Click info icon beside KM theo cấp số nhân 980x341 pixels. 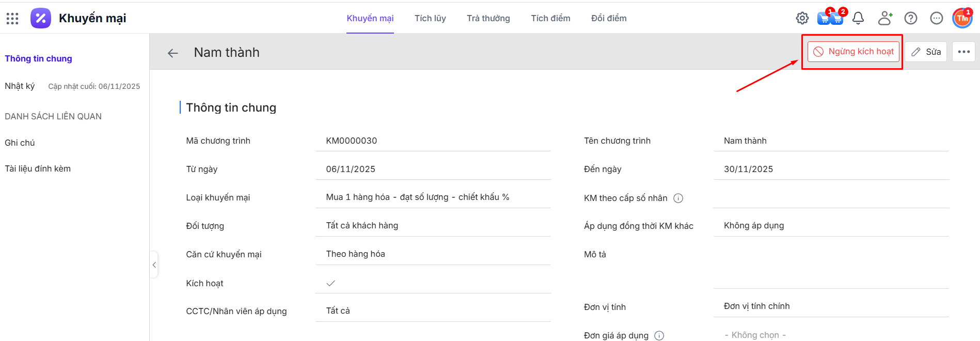tap(678, 198)
